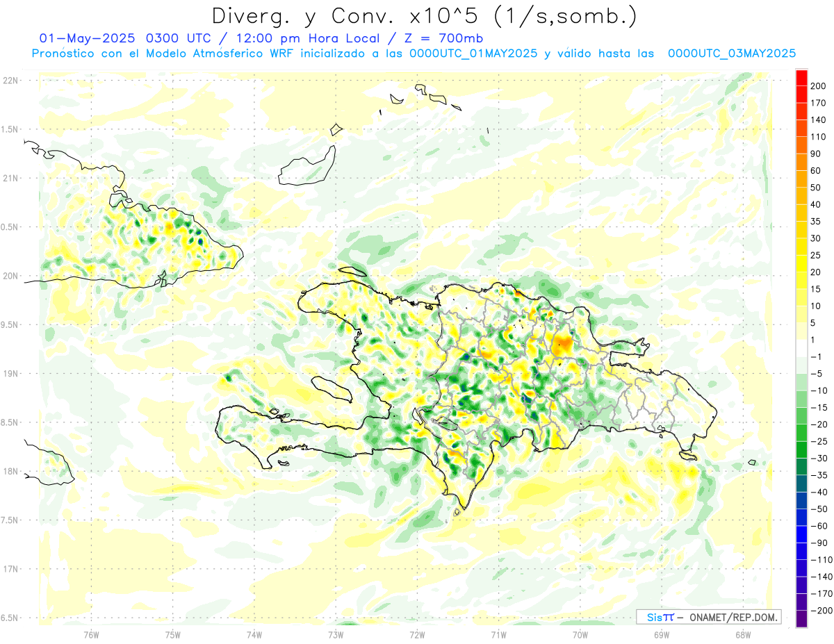Viewport: 834px width, 644px height.
Task: Click the '73W' longitude axis label
Action: 336,634
